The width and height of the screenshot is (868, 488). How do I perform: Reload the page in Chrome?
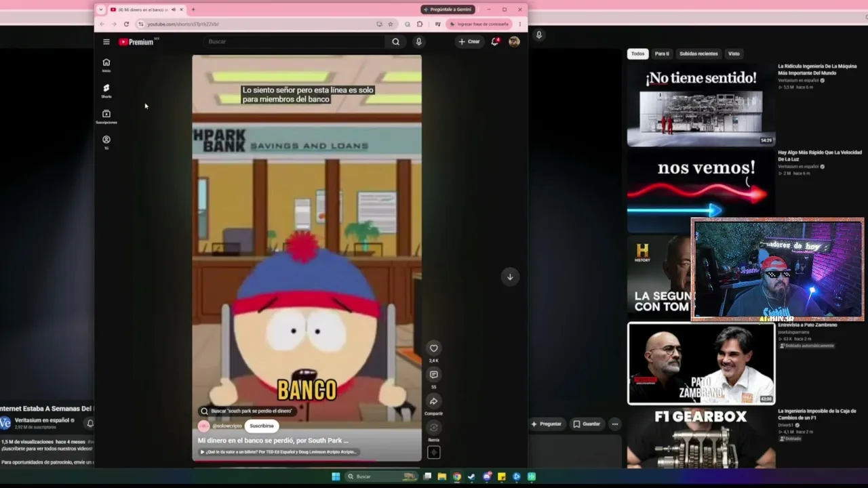(x=126, y=24)
